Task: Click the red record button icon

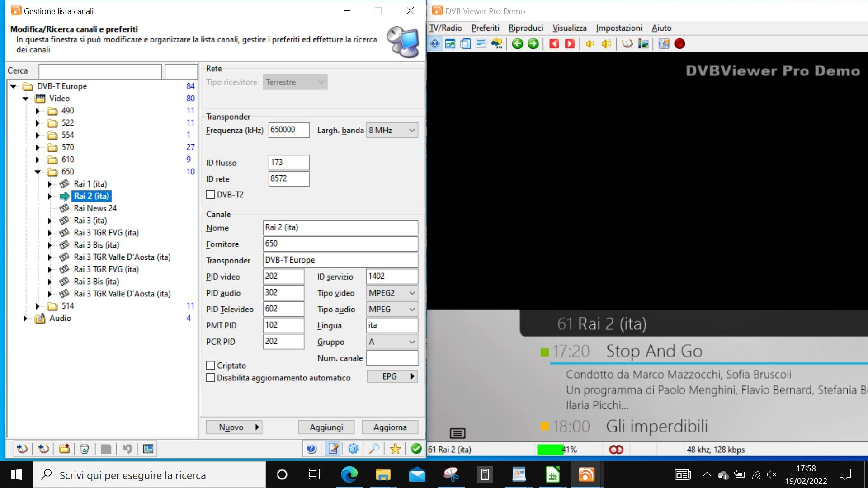Action: point(679,44)
